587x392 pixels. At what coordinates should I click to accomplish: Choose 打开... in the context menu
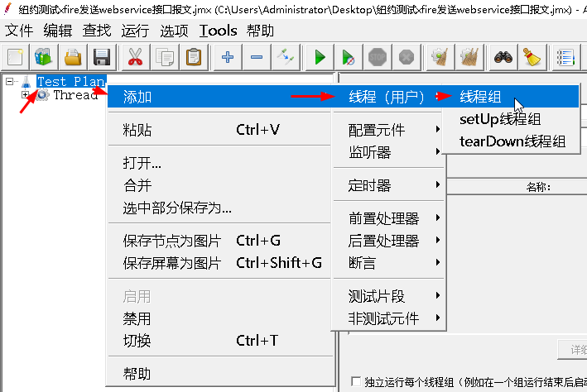(x=219, y=163)
